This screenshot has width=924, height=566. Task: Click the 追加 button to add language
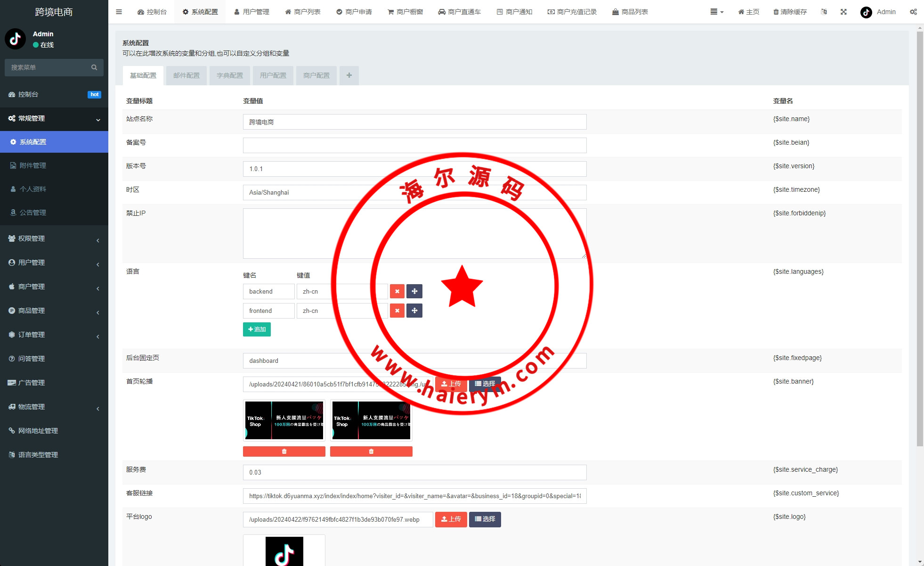tap(257, 329)
